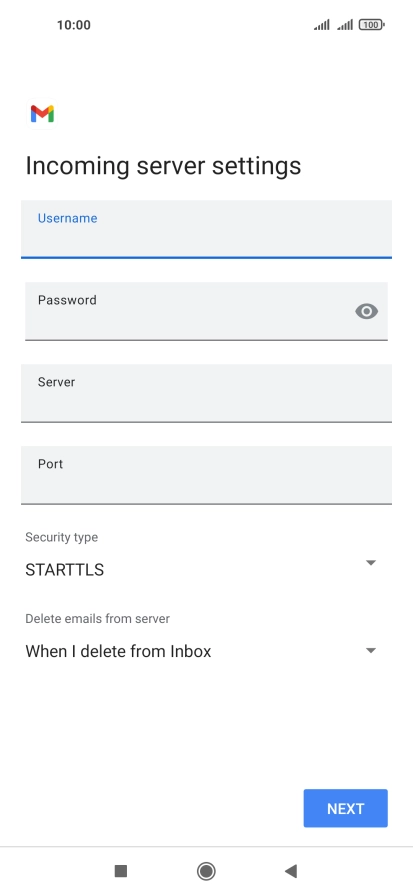Open the STARTTLS security selection
The height and width of the screenshot is (896, 413).
click(65, 570)
